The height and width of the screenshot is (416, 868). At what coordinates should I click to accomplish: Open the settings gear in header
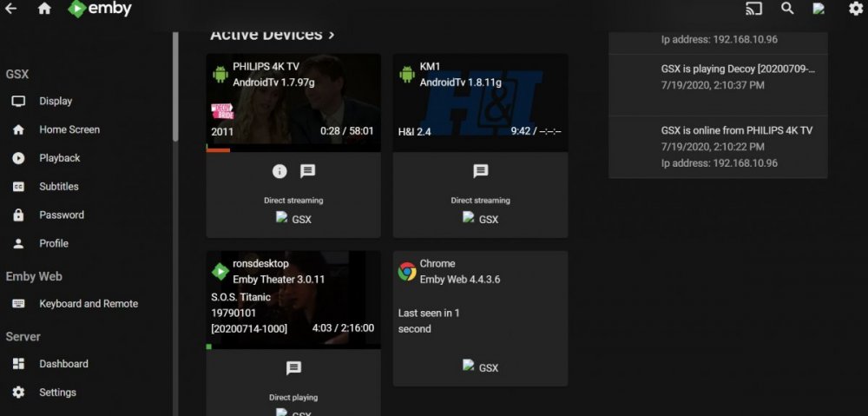(856, 9)
